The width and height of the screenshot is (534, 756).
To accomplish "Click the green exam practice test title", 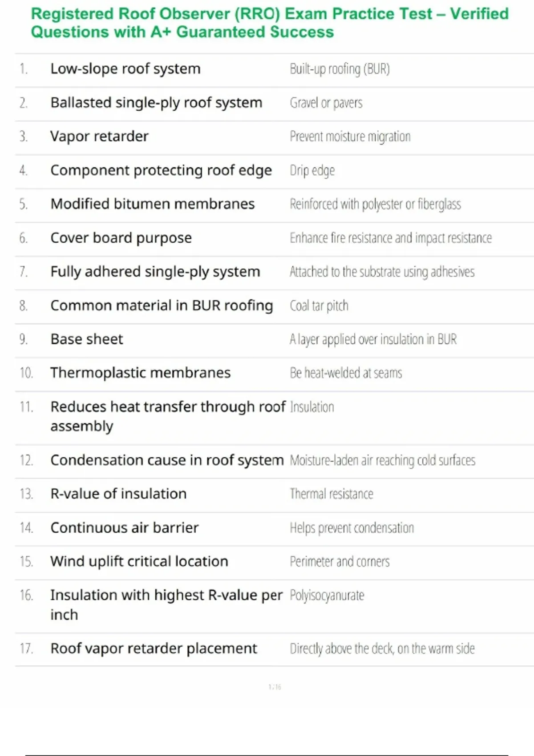I will coord(269,23).
